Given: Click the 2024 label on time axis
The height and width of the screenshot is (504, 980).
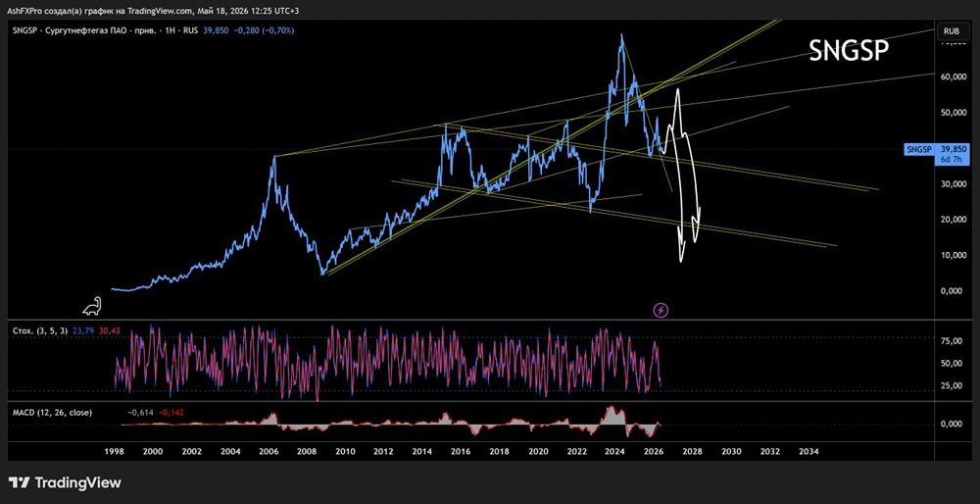Looking at the screenshot, I should pyautogui.click(x=615, y=451).
